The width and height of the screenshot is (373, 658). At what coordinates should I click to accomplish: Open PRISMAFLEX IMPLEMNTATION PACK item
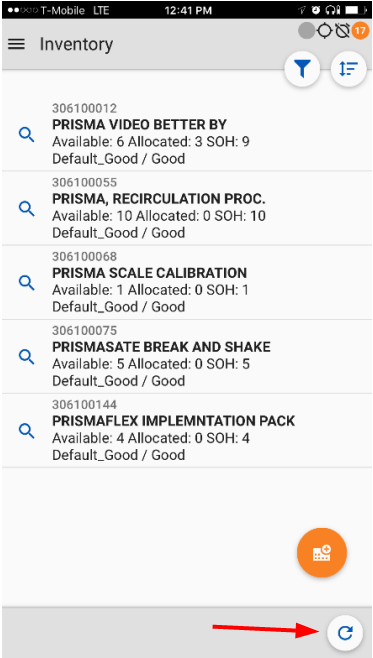coord(187,431)
